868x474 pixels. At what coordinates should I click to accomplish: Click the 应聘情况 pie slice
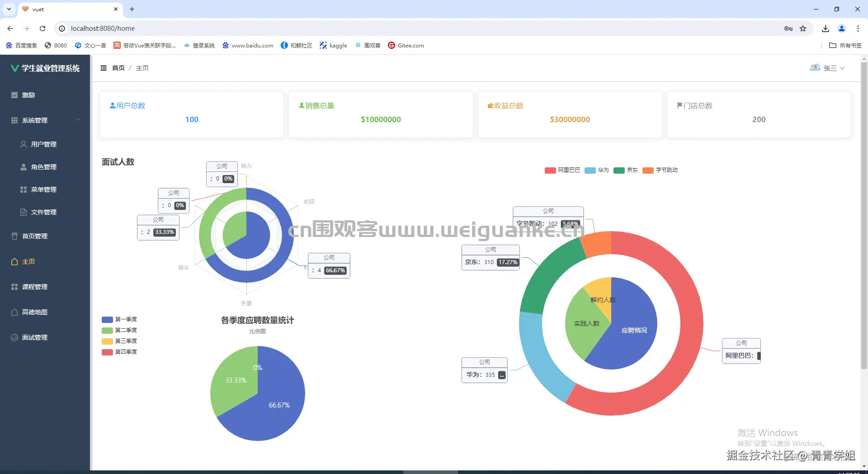634,330
